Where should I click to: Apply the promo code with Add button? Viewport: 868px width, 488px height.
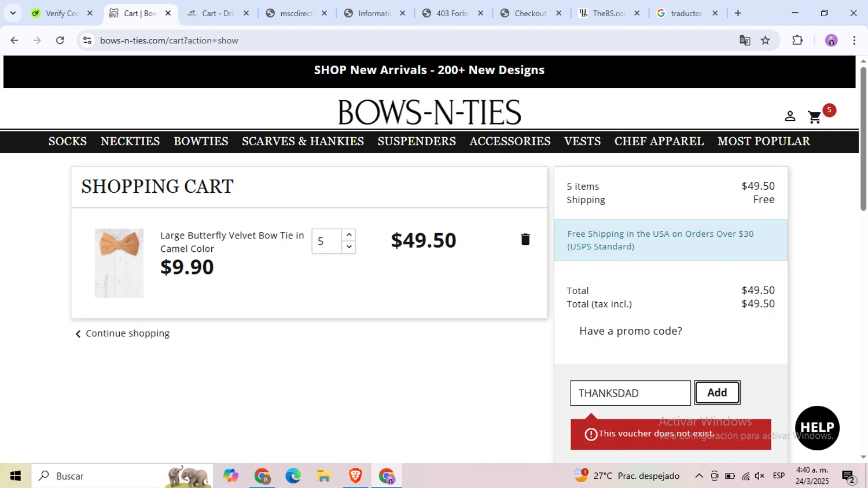pos(717,392)
